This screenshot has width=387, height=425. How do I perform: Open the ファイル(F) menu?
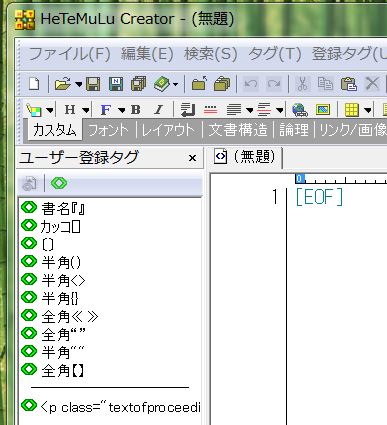click(69, 54)
